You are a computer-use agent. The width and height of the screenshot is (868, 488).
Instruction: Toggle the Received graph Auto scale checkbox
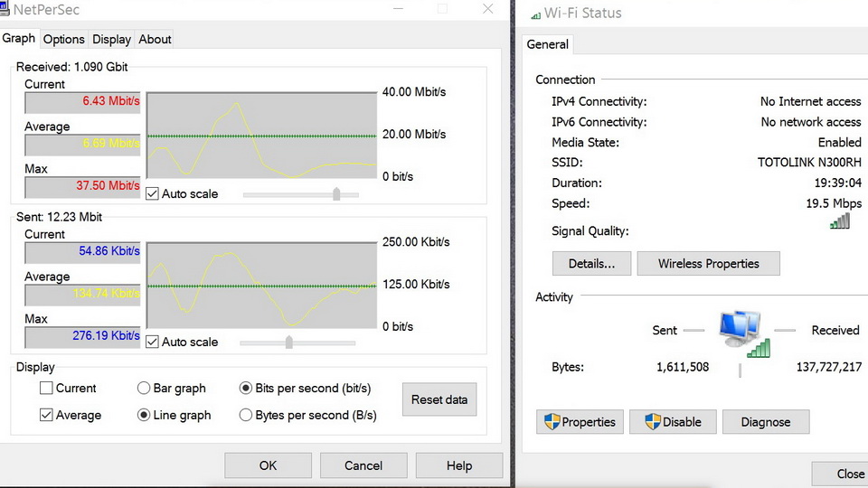click(153, 193)
